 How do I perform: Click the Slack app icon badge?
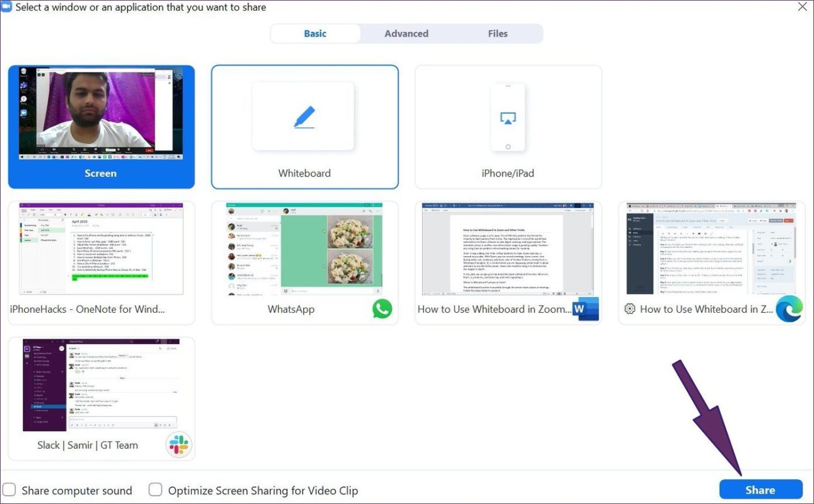pyautogui.click(x=178, y=445)
